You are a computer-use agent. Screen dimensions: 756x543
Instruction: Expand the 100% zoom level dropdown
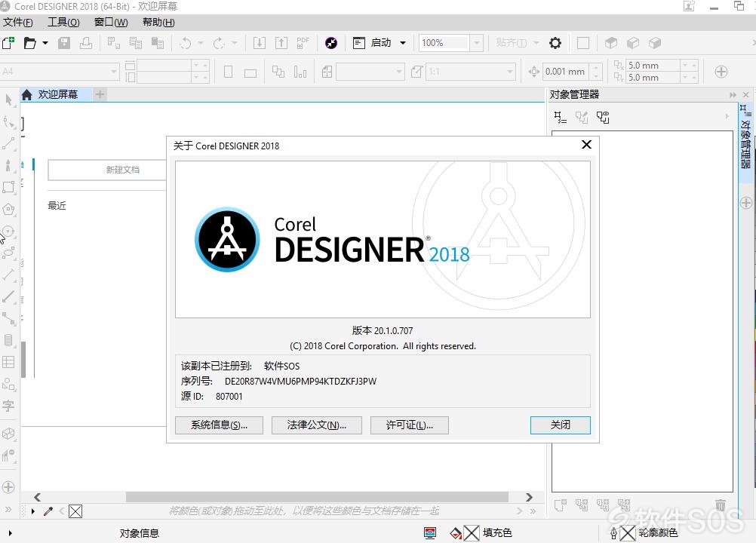pos(476,43)
